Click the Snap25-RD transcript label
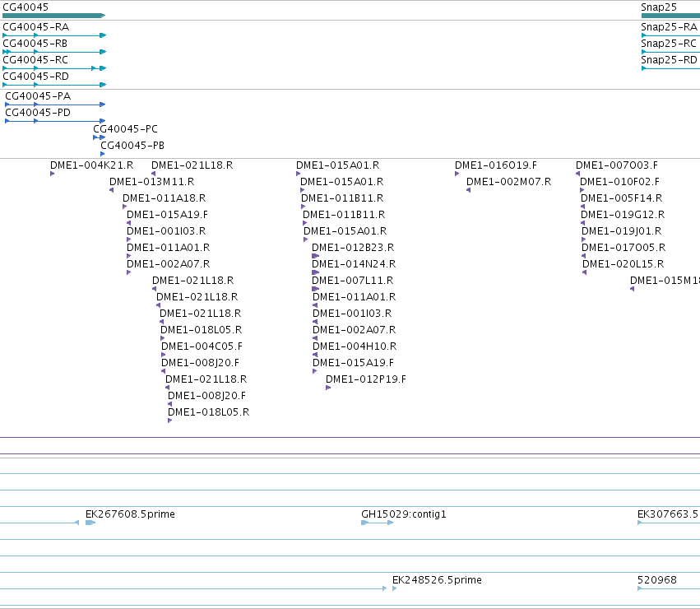700x609 pixels. (670, 60)
